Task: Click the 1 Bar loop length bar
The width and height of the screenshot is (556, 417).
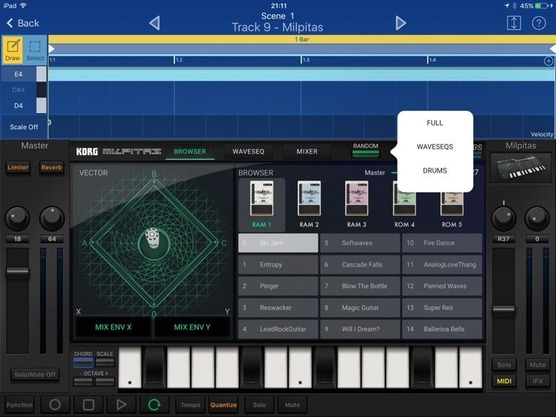Action: [301, 39]
